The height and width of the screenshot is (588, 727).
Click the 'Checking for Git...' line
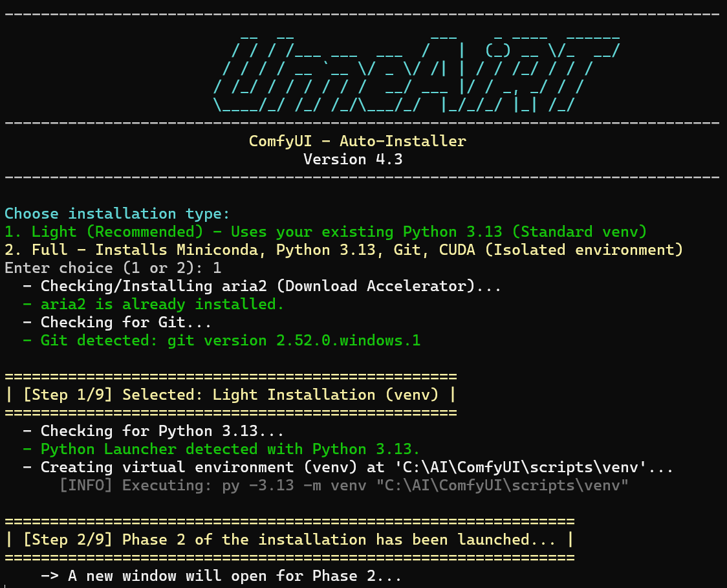pyautogui.click(x=117, y=322)
